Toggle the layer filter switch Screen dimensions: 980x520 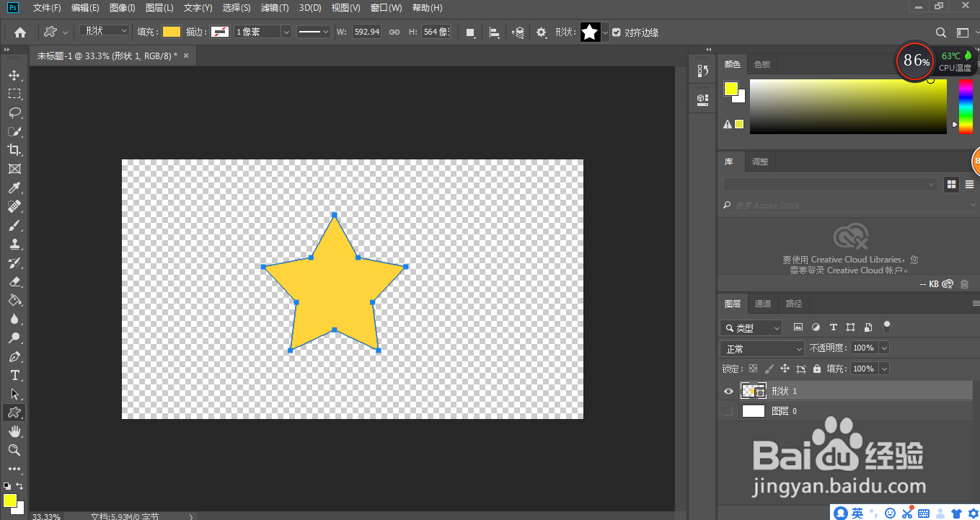(x=887, y=327)
